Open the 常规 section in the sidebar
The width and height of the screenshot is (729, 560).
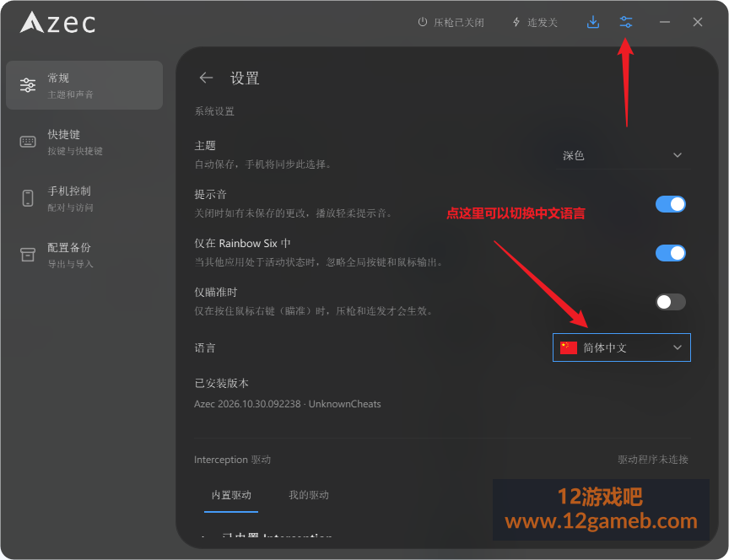(x=84, y=85)
